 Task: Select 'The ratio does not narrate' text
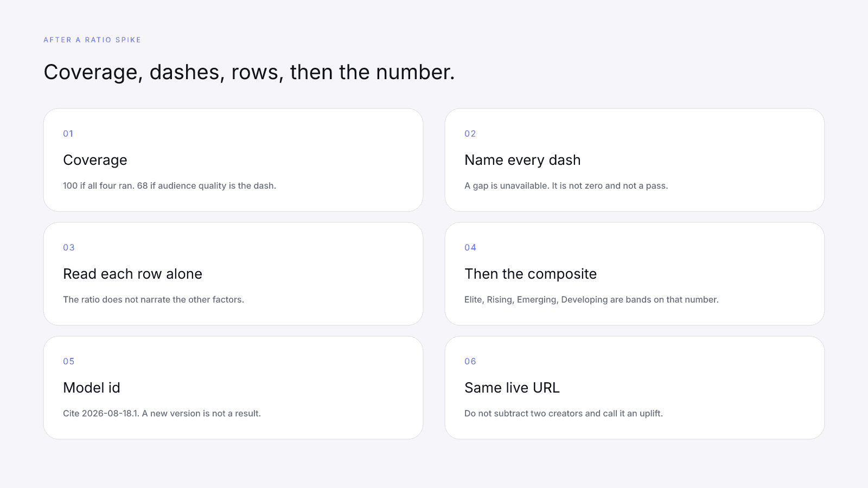154,299
